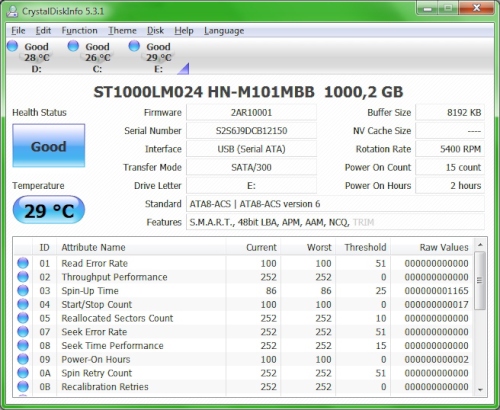Select disk C: status indicator
This screenshot has height=410, width=500.
pyautogui.click(x=73, y=46)
